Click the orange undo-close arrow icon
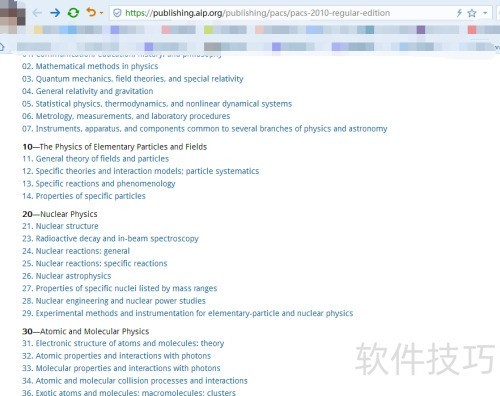This screenshot has width=500, height=396. (x=91, y=13)
